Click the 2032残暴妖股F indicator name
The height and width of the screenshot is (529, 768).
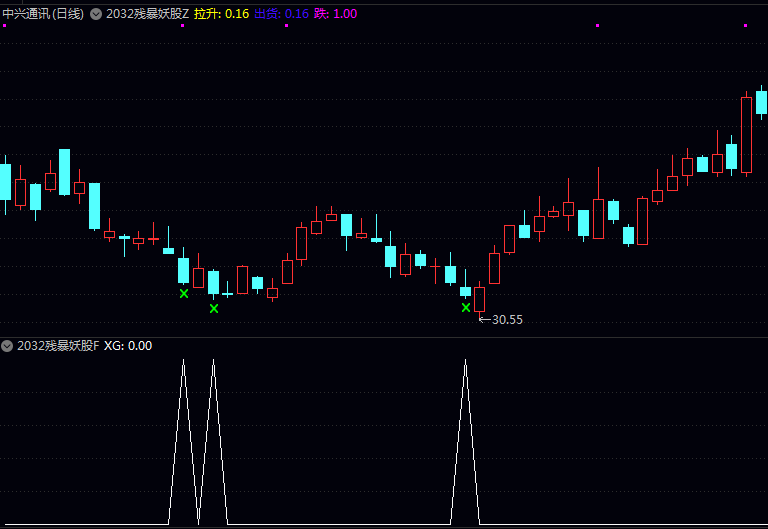(x=58, y=346)
